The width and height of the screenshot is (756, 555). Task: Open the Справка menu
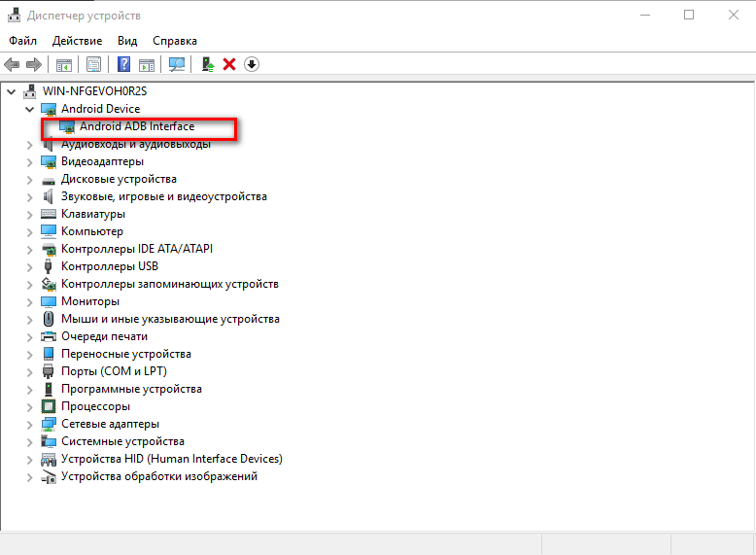click(175, 41)
